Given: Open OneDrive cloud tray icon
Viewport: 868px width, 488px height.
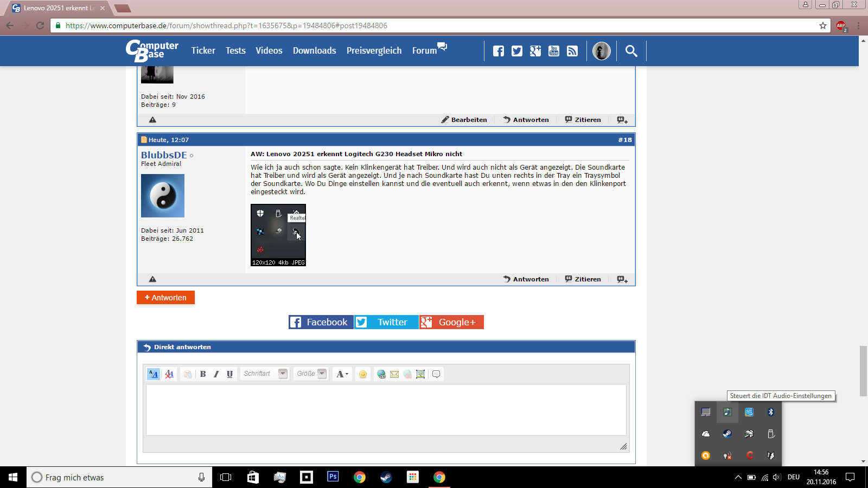Looking at the screenshot, I should (706, 434).
